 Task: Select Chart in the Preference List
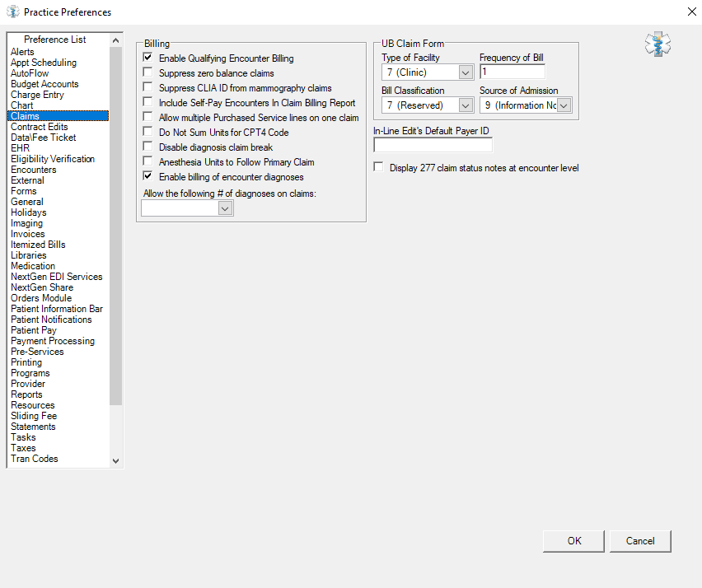coord(22,105)
